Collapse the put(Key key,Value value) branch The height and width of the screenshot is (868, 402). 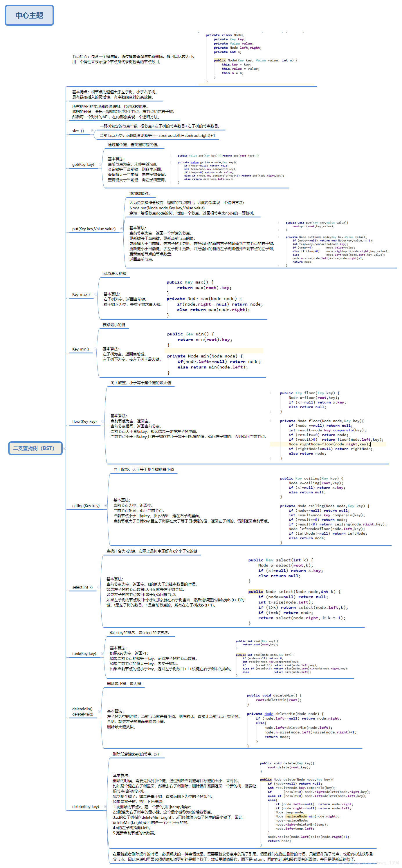(122, 229)
